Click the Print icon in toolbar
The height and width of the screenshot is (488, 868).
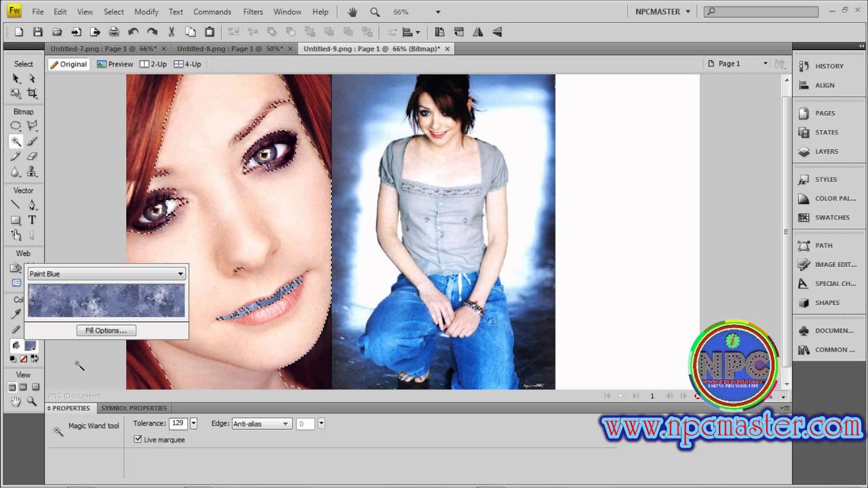pyautogui.click(x=114, y=32)
